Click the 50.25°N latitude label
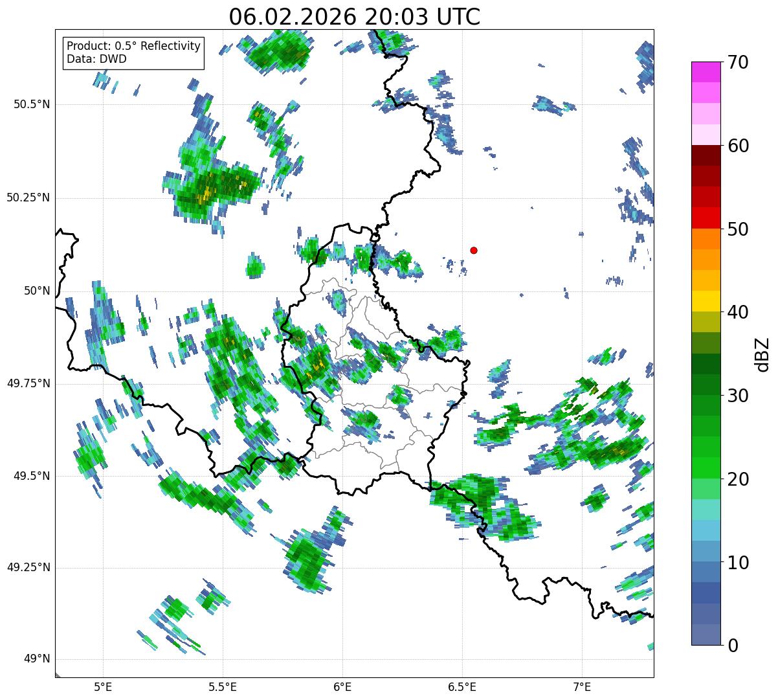This screenshot has height=700, width=778. (28, 198)
